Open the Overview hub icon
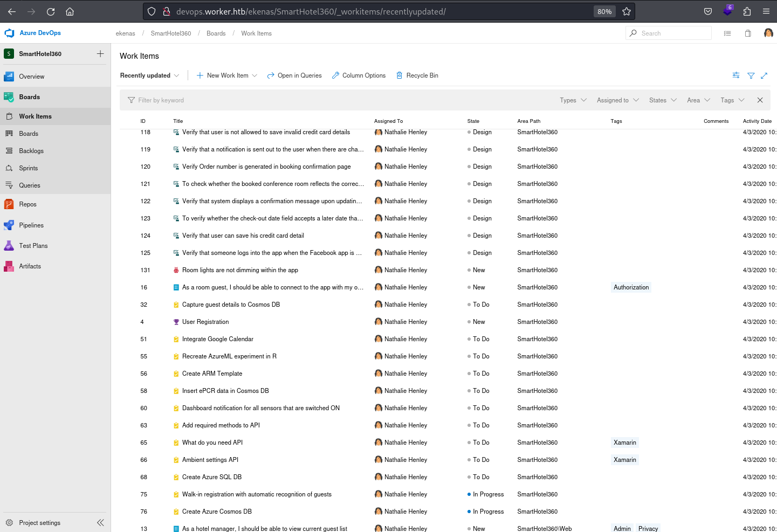 pos(9,77)
